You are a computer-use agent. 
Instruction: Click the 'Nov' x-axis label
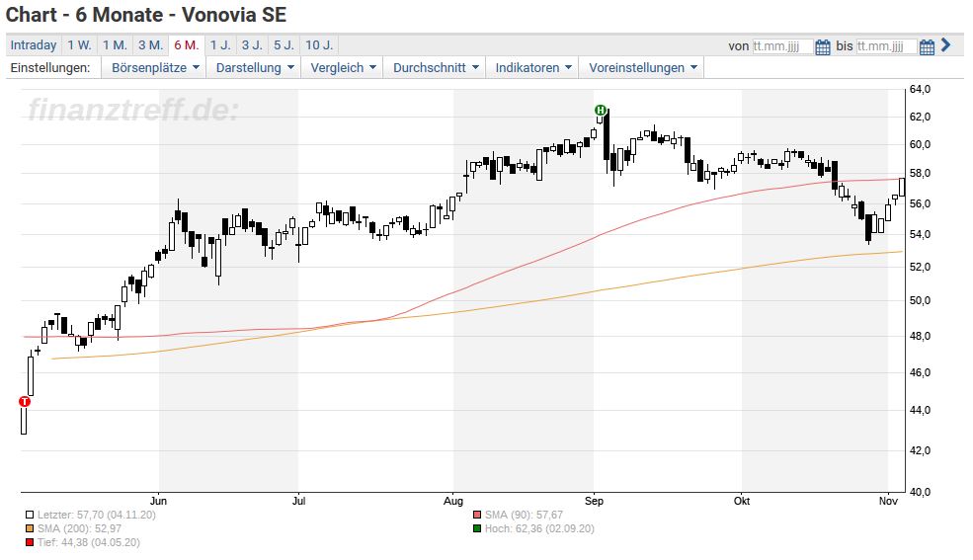pos(889,501)
